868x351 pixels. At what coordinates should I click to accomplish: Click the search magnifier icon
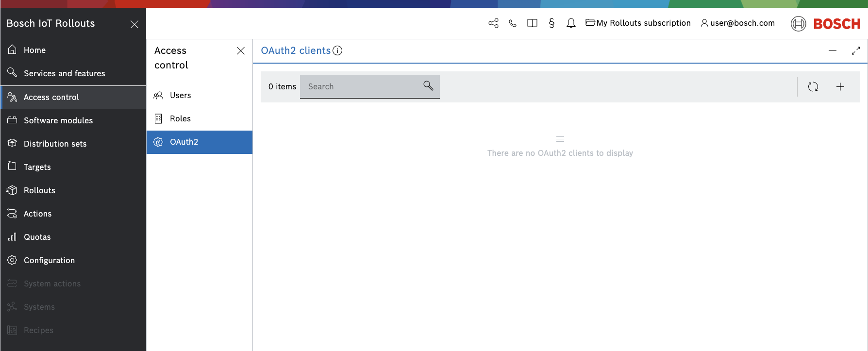pos(428,86)
